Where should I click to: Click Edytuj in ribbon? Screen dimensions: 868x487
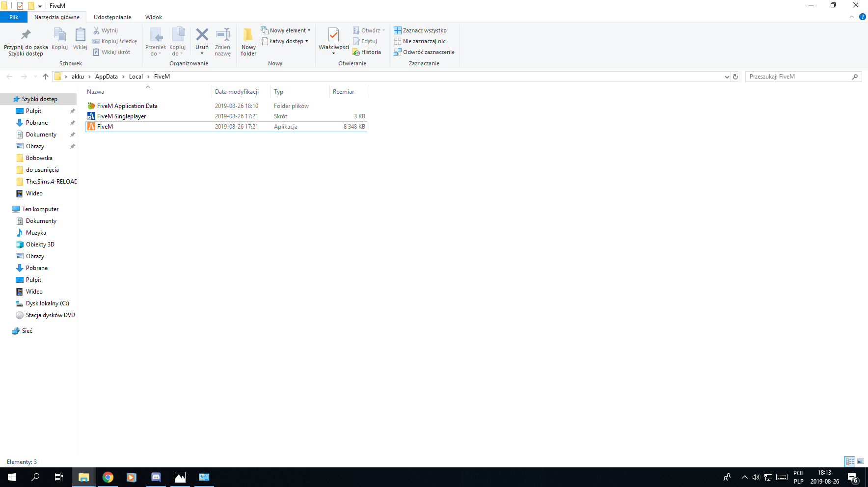[365, 41]
